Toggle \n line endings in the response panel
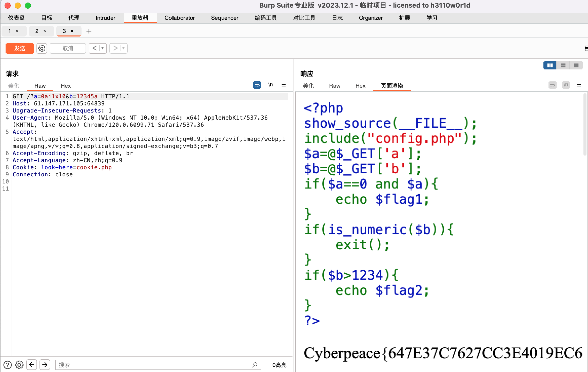Viewport: 588px width, 372px height. (566, 85)
